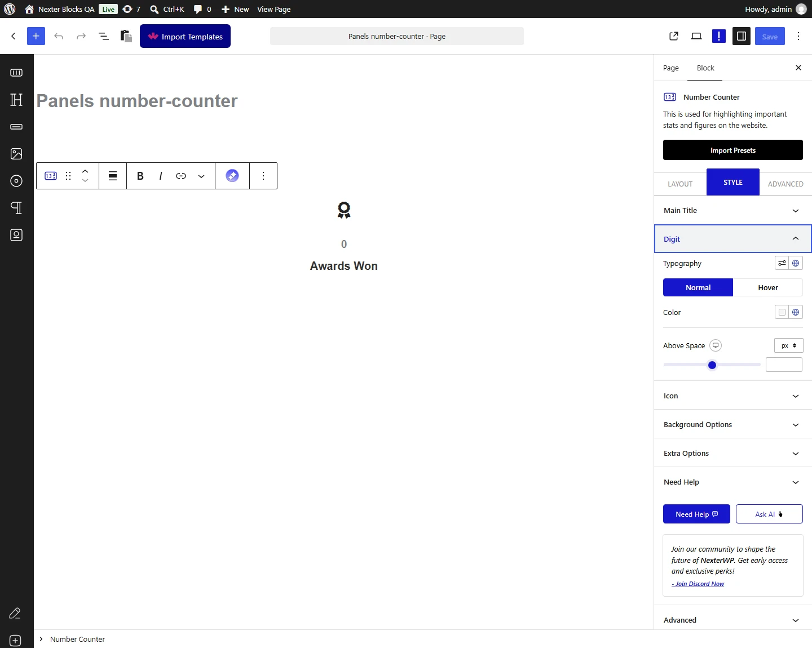Image resolution: width=812 pixels, height=648 pixels.
Task: Click the WordPress logo in admin bar
Action: [10, 9]
